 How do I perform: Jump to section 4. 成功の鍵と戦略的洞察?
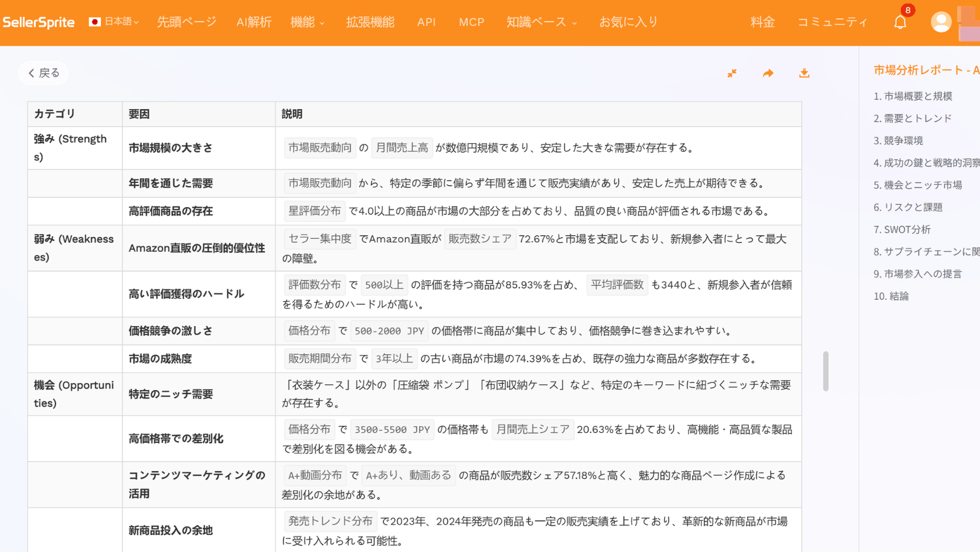pos(927,163)
